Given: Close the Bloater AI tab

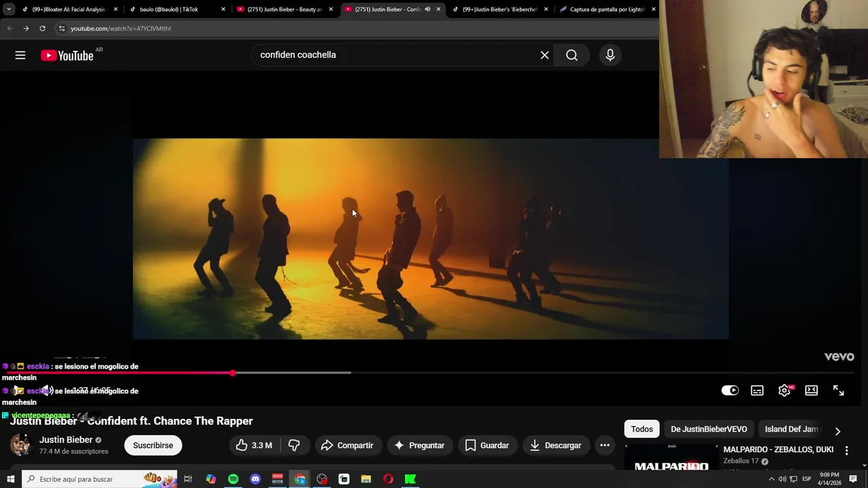Looking at the screenshot, I should [x=115, y=9].
